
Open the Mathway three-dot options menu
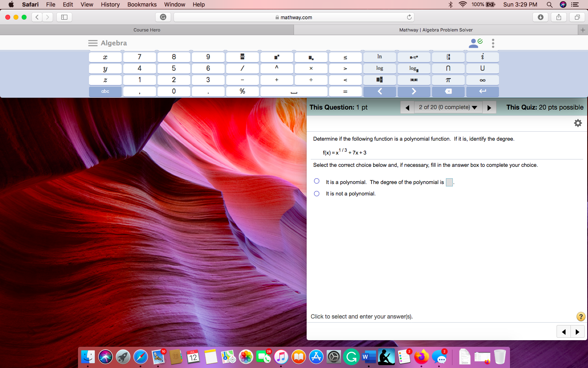[493, 43]
